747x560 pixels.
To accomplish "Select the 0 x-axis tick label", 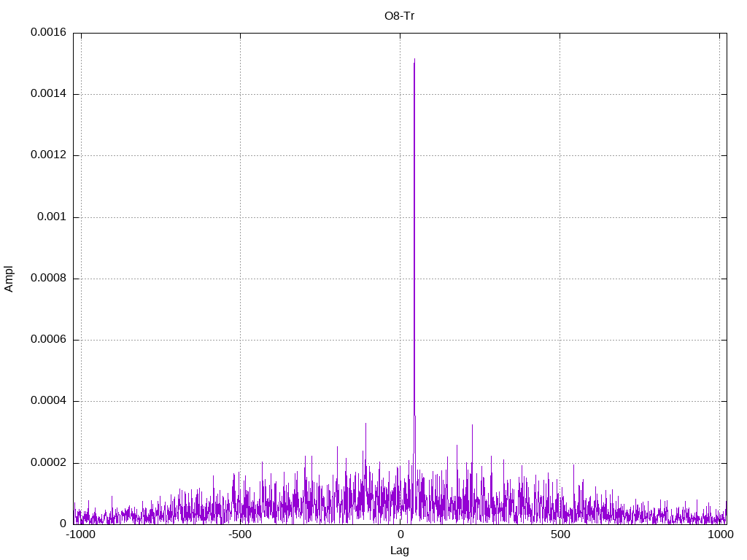I will tap(400, 534).
